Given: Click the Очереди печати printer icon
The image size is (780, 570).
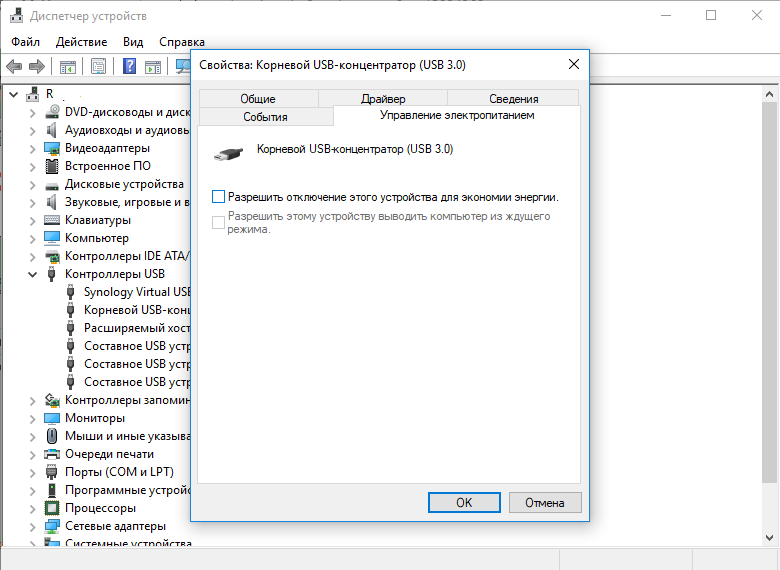Looking at the screenshot, I should (x=52, y=454).
